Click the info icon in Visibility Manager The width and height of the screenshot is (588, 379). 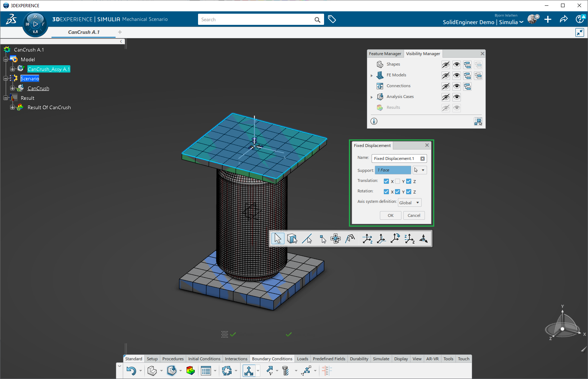tap(374, 121)
